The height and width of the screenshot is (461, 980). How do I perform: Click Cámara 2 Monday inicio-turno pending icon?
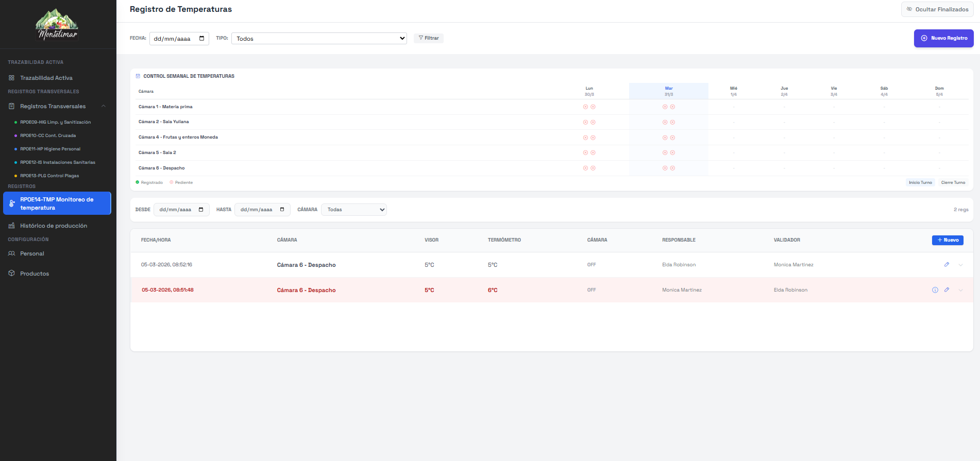click(x=585, y=122)
